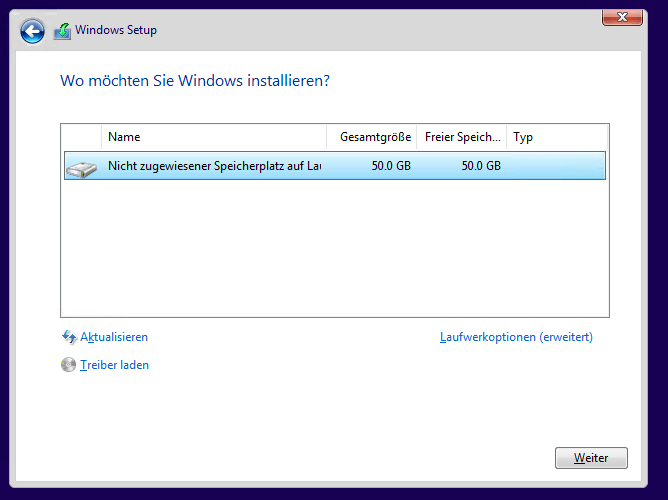Click the Windows Setup title bar icon
Image resolution: width=668 pixels, height=500 pixels.
click(62, 31)
